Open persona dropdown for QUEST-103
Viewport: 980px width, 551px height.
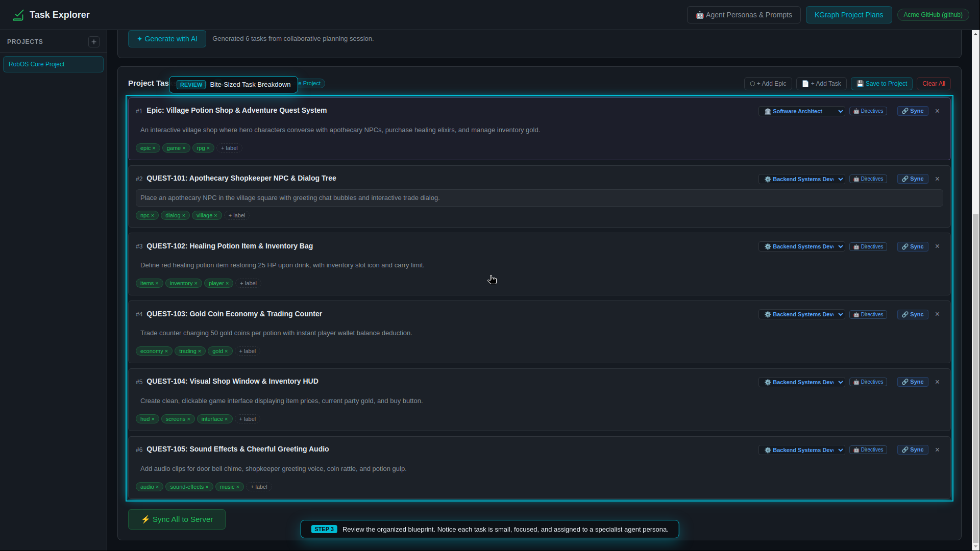tap(801, 315)
